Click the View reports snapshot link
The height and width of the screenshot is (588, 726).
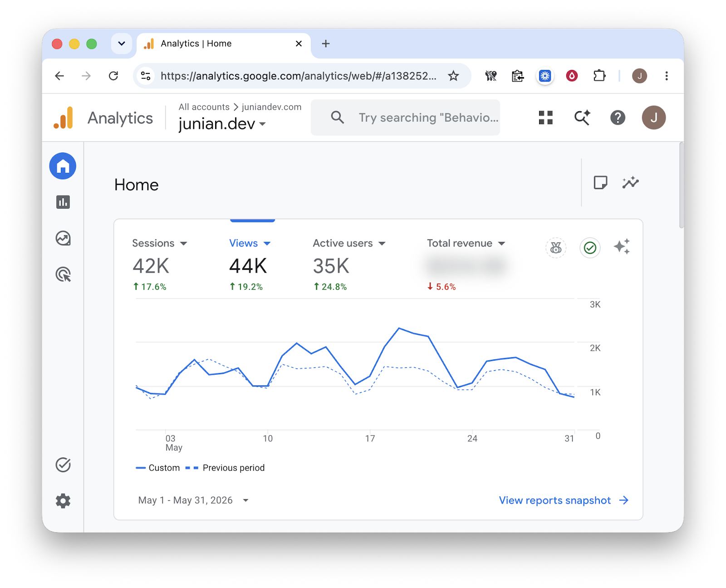[x=564, y=500]
